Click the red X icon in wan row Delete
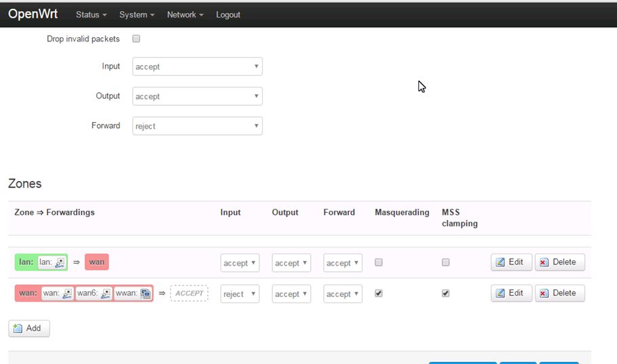The width and height of the screenshot is (617, 364). (544, 294)
